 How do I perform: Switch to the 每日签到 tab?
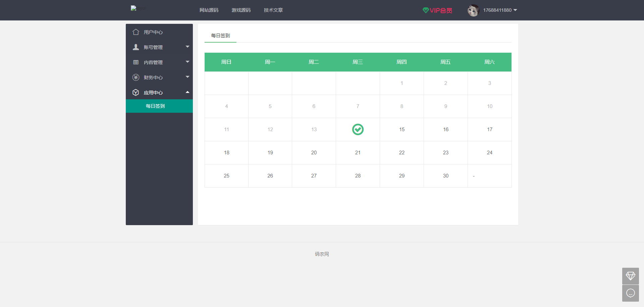click(x=220, y=36)
